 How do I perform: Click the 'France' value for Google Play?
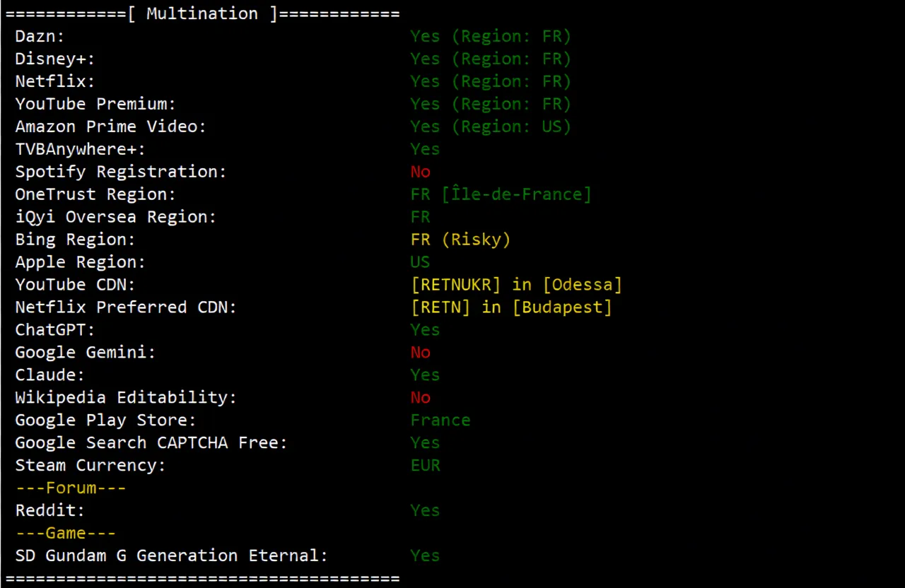[440, 421]
